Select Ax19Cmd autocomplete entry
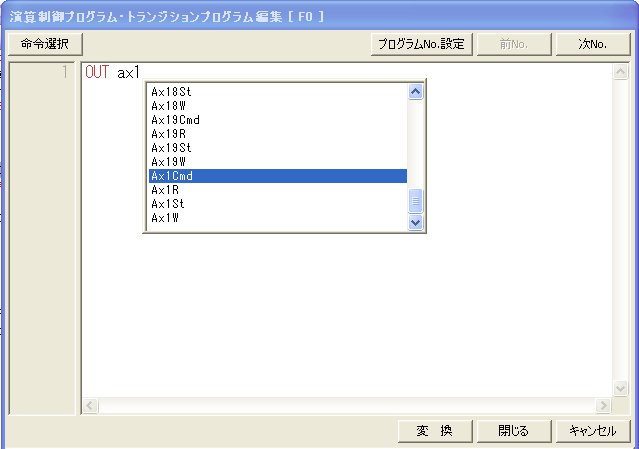639x449 pixels. (x=277, y=120)
